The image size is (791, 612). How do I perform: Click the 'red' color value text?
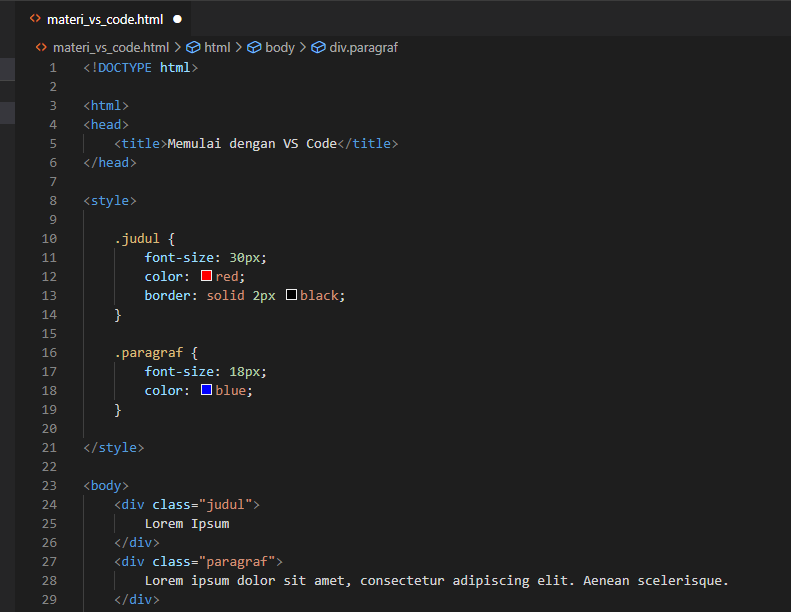227,276
